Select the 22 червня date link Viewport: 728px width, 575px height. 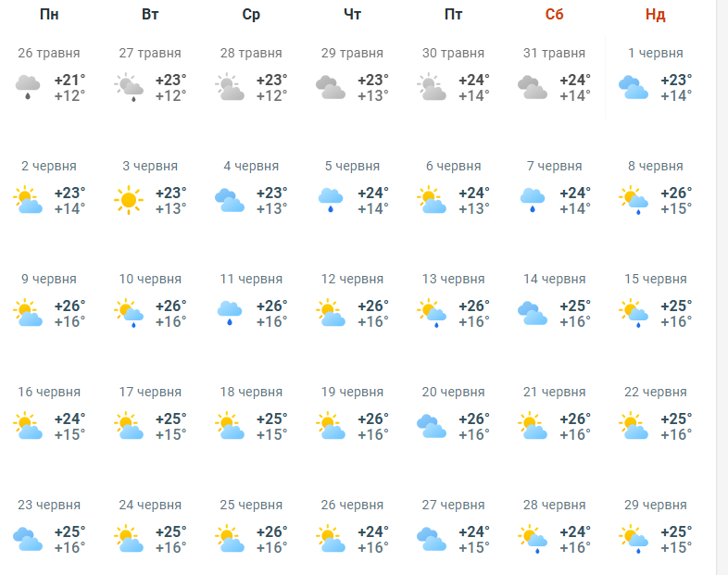click(656, 393)
